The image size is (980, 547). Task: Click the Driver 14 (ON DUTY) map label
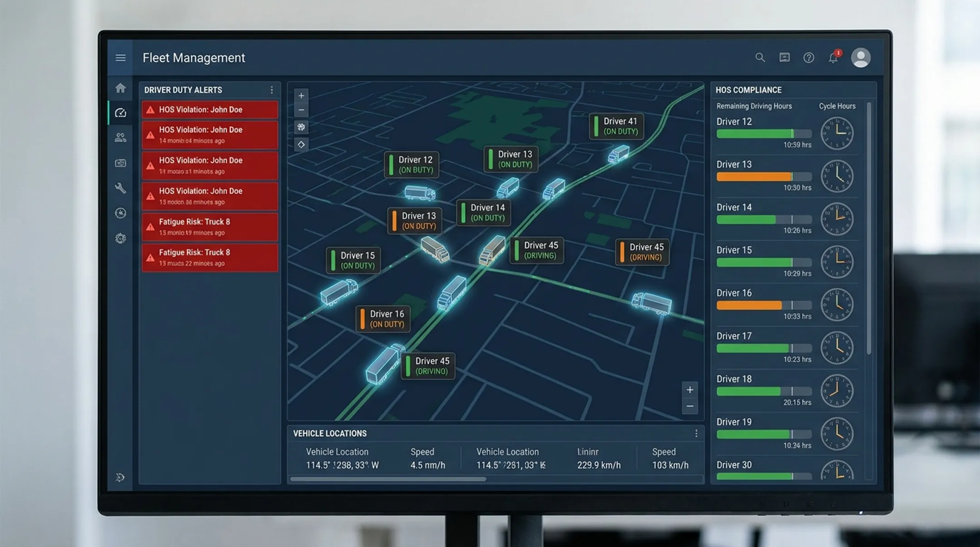484,213
